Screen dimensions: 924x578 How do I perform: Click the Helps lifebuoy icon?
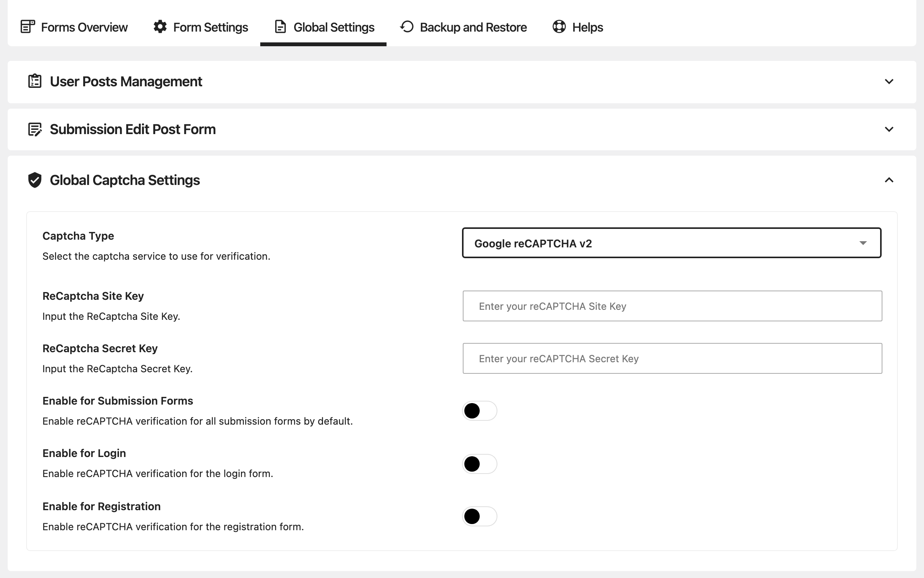(559, 27)
